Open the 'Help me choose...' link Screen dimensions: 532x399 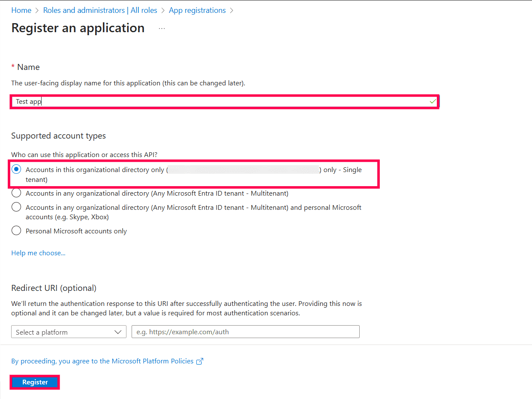(38, 253)
